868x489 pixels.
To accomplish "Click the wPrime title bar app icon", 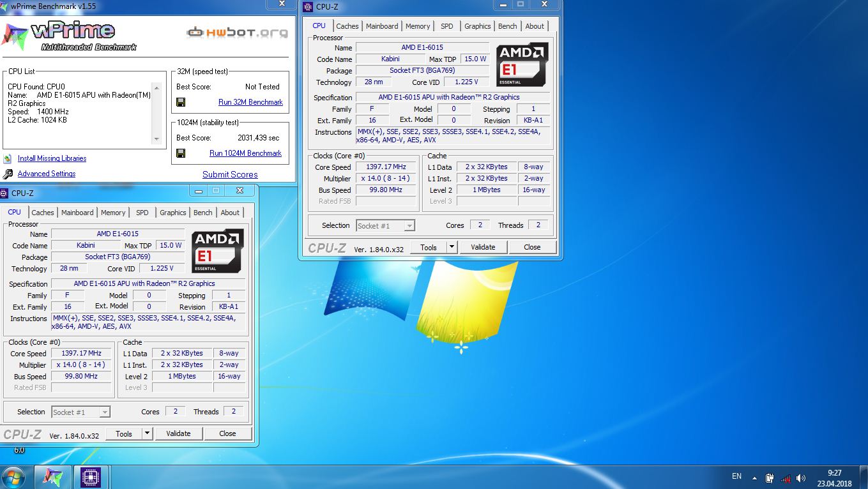I will [5, 5].
